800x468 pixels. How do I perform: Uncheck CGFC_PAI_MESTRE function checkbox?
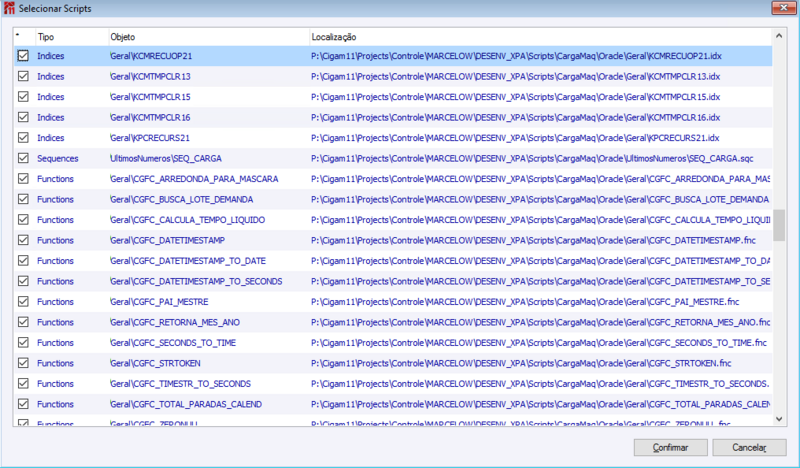click(x=23, y=302)
